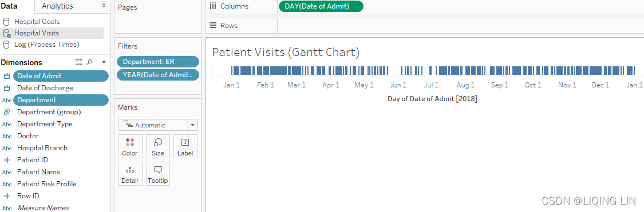The image size is (644, 212).
Task: Open the Detail marks card
Action: click(x=130, y=174)
